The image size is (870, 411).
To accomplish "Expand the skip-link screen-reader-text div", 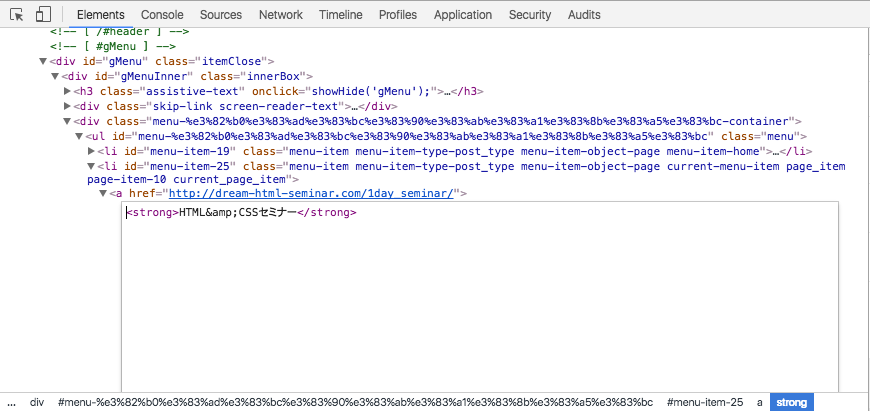I will 67,106.
